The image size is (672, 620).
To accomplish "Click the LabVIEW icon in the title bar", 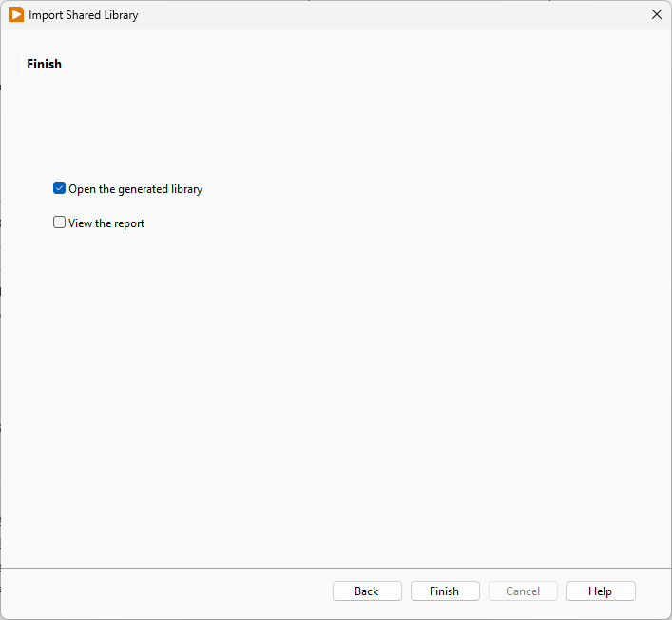I will point(16,15).
